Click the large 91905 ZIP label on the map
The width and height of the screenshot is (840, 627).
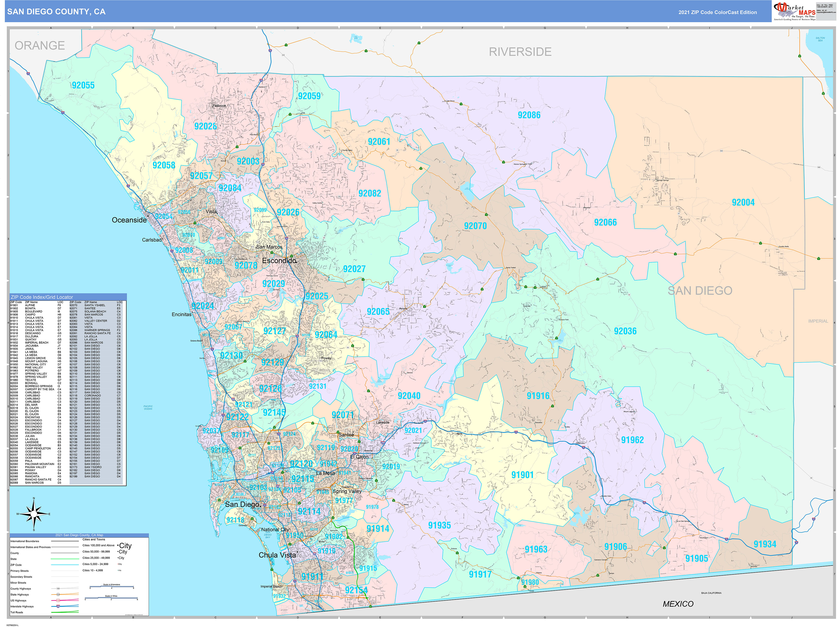(x=697, y=558)
